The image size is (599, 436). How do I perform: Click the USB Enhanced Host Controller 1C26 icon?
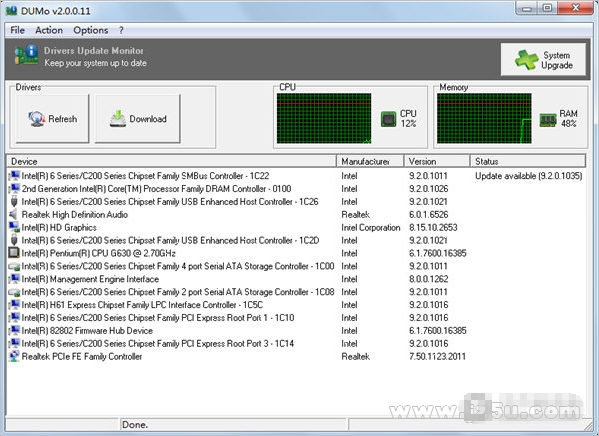tap(14, 202)
